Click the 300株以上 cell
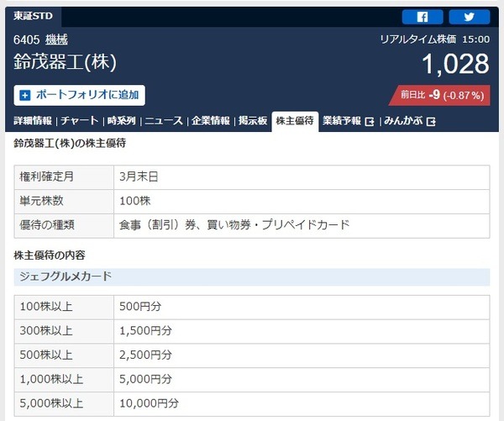Screen dimensions: 504x421 64,332
